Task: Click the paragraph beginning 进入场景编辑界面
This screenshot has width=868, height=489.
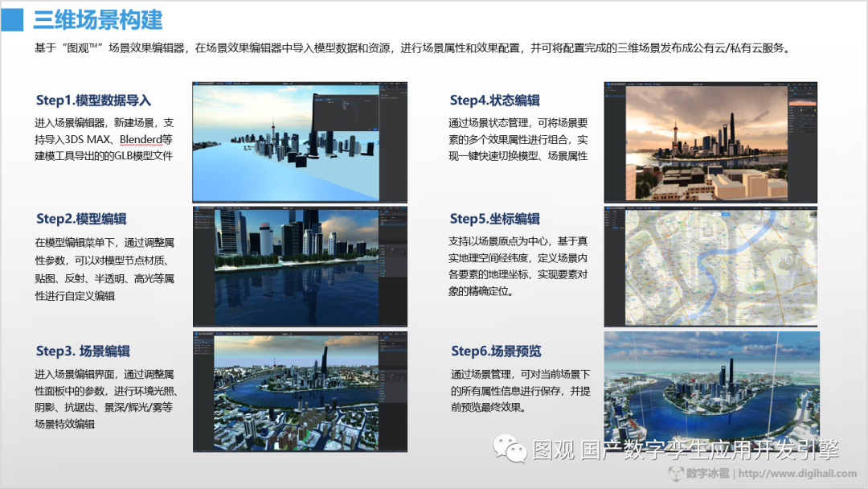Action: point(106,399)
